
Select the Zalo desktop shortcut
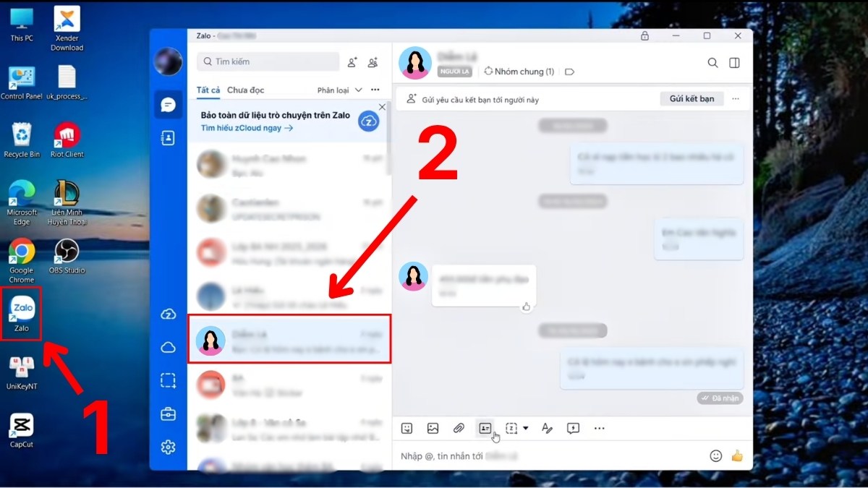tap(22, 313)
